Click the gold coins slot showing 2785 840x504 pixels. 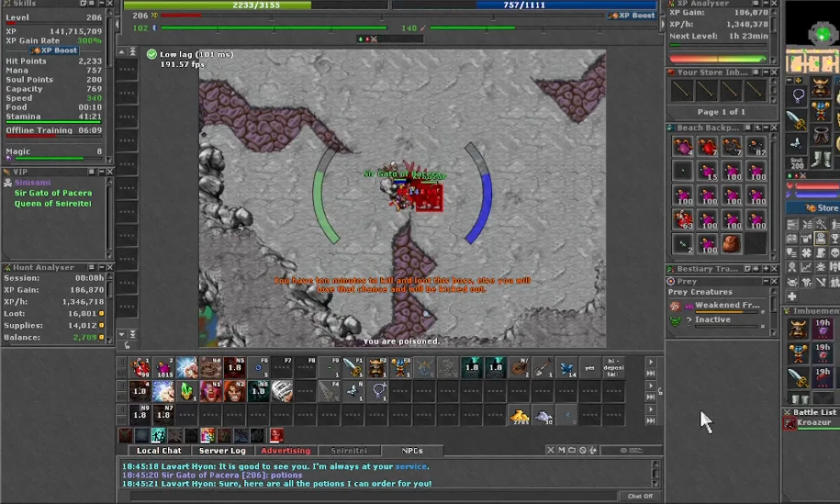pyautogui.click(x=519, y=416)
